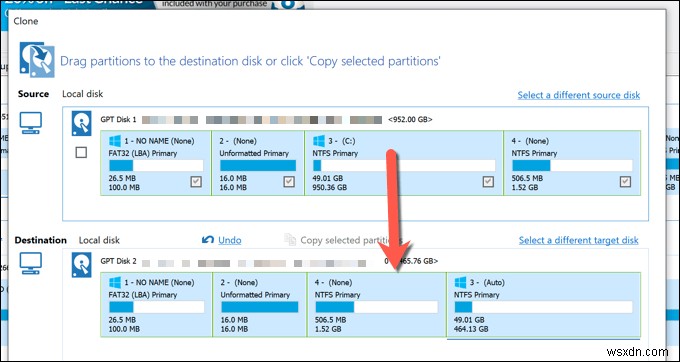Uncheck source partition 4 NTFS checkbox
Viewport: 680px width, 362px height.
625,182
